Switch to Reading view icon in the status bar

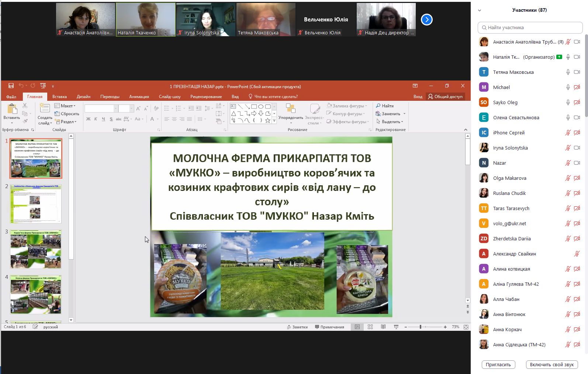pos(383,327)
